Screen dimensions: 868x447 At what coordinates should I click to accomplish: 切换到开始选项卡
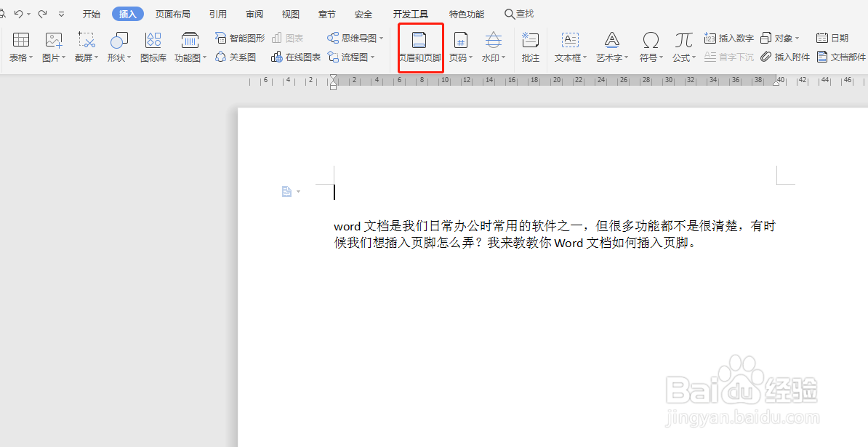pos(91,13)
